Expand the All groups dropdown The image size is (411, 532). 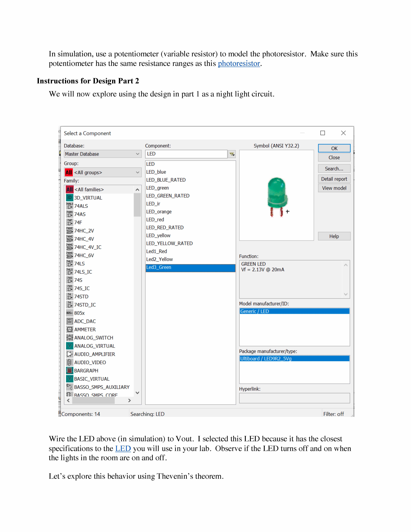[102, 172]
